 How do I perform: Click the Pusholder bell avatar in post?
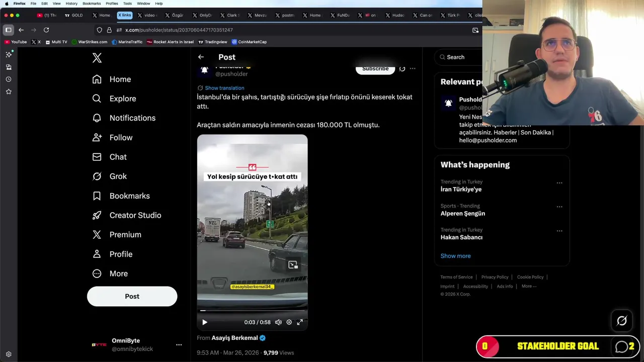click(204, 70)
